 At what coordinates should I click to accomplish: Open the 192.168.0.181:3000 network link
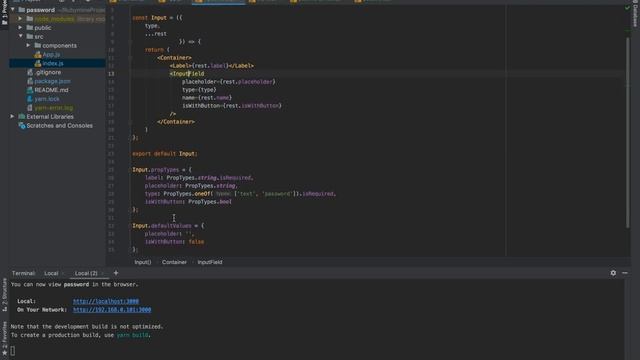(x=112, y=310)
